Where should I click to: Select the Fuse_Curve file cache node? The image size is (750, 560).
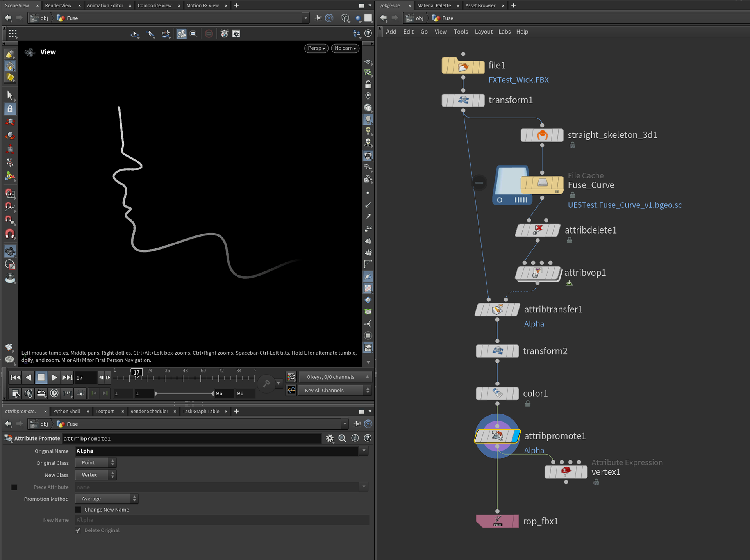click(x=542, y=184)
